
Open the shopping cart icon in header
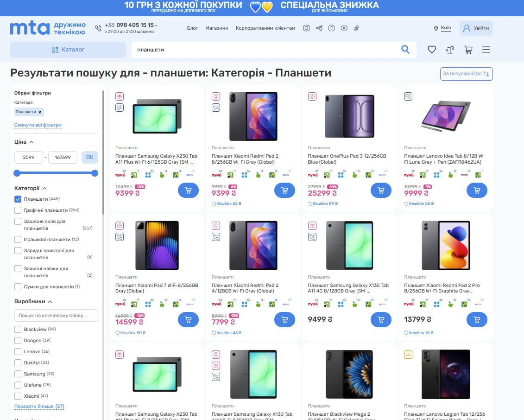[x=468, y=50]
